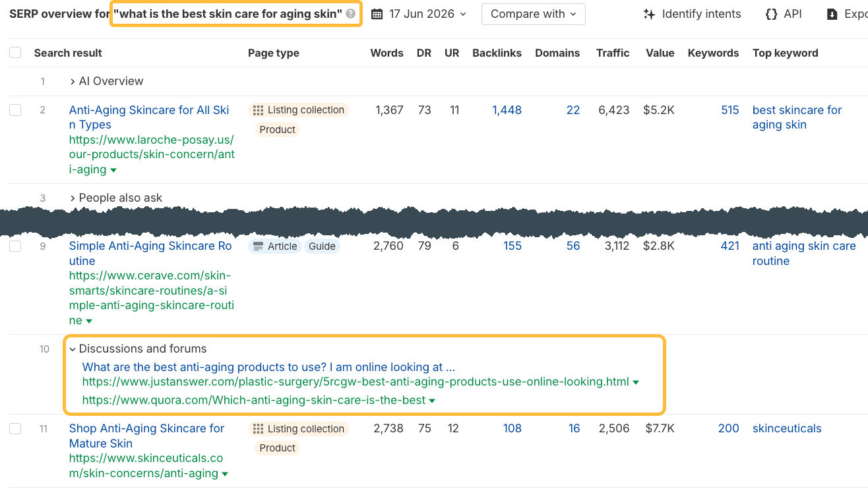Open the quora.com Which-anti-aging URL
This screenshot has width=868, height=489.
point(254,400)
